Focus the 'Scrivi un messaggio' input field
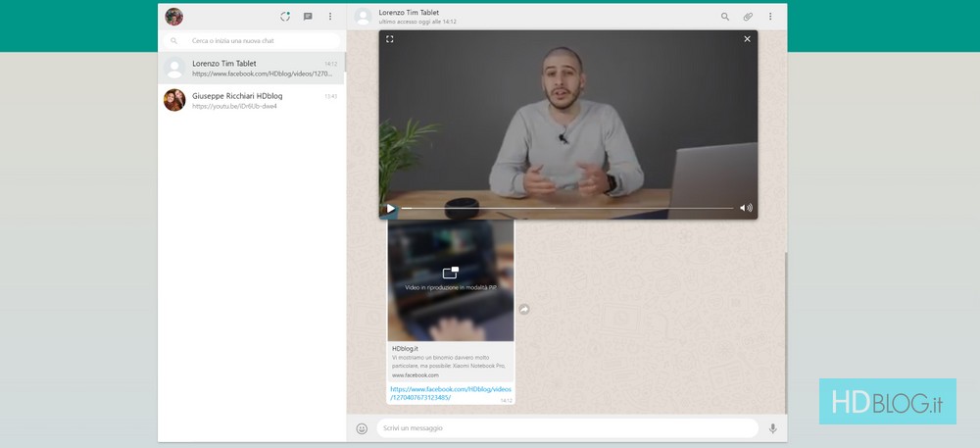Image resolution: width=980 pixels, height=448 pixels. click(566, 428)
